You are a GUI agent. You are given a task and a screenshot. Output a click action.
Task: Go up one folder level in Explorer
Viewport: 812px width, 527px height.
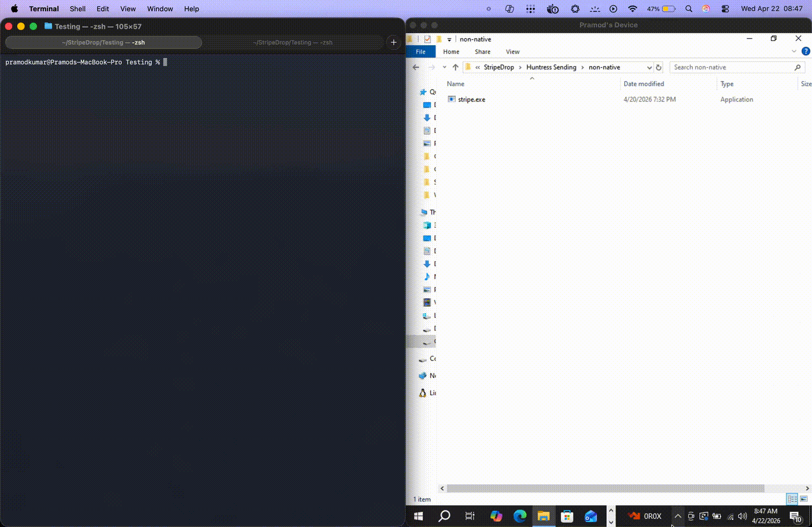click(x=455, y=67)
